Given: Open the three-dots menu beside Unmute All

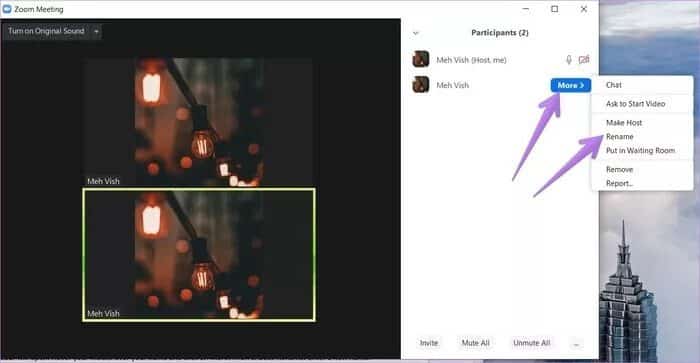Looking at the screenshot, I should coord(576,343).
